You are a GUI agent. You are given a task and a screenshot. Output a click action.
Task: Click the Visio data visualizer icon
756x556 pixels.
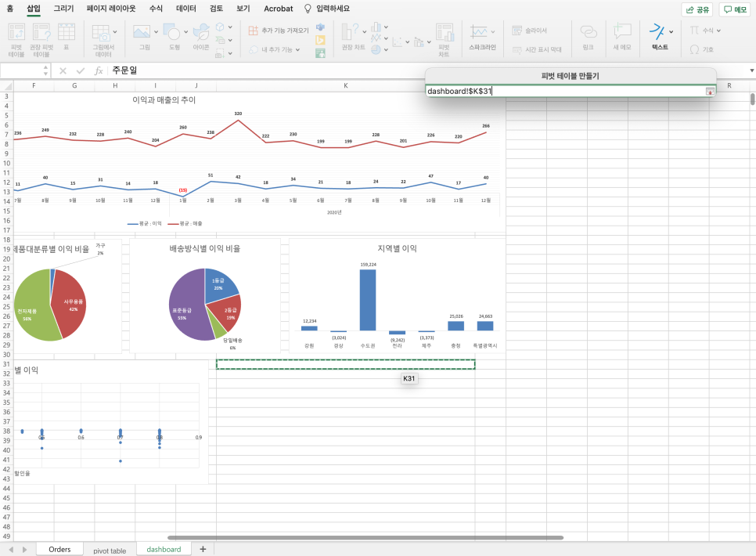click(320, 27)
